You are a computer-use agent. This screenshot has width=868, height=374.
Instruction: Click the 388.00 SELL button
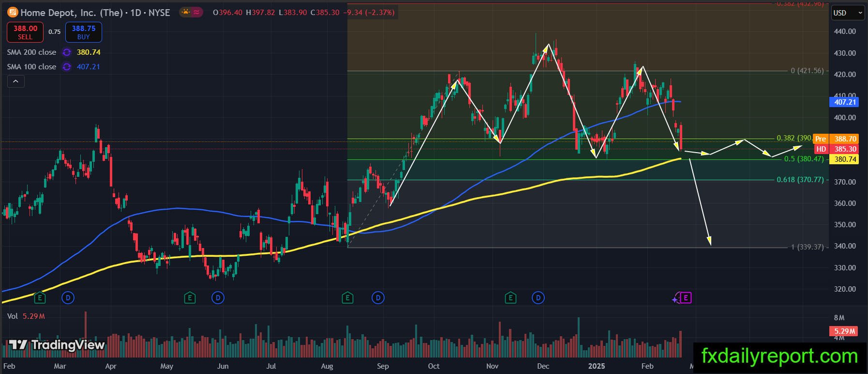(25, 32)
